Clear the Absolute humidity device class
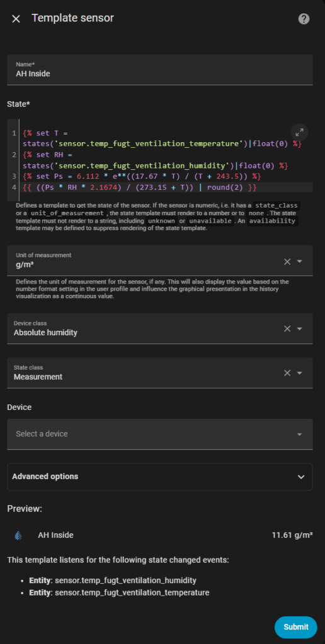The height and width of the screenshot is (644, 325). tap(287, 328)
